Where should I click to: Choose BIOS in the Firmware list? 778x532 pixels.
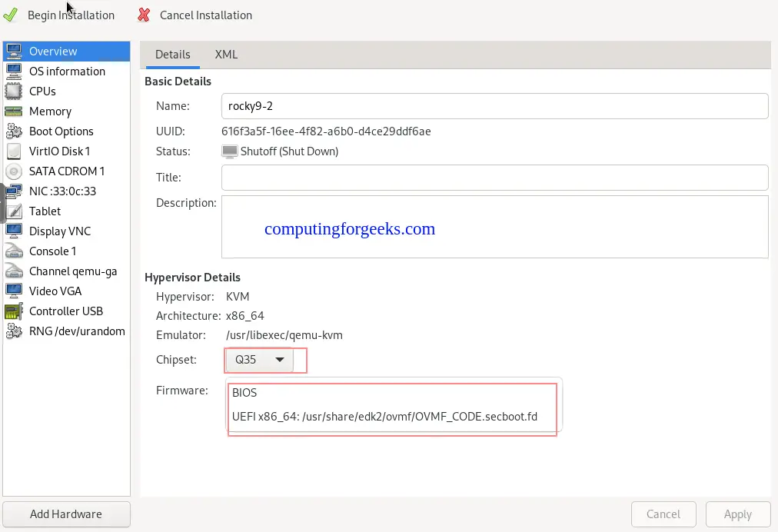point(392,393)
